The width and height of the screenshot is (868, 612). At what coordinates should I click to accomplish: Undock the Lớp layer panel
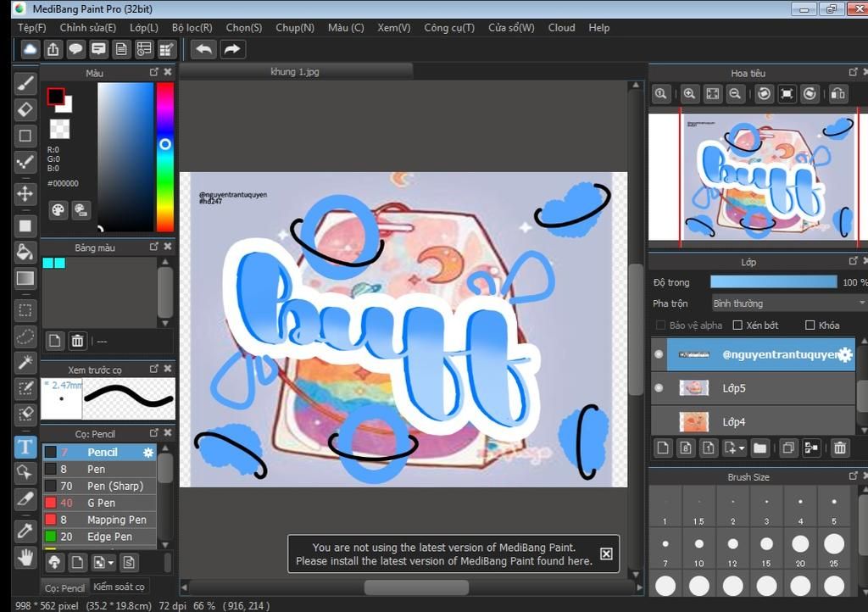pyautogui.click(x=853, y=260)
